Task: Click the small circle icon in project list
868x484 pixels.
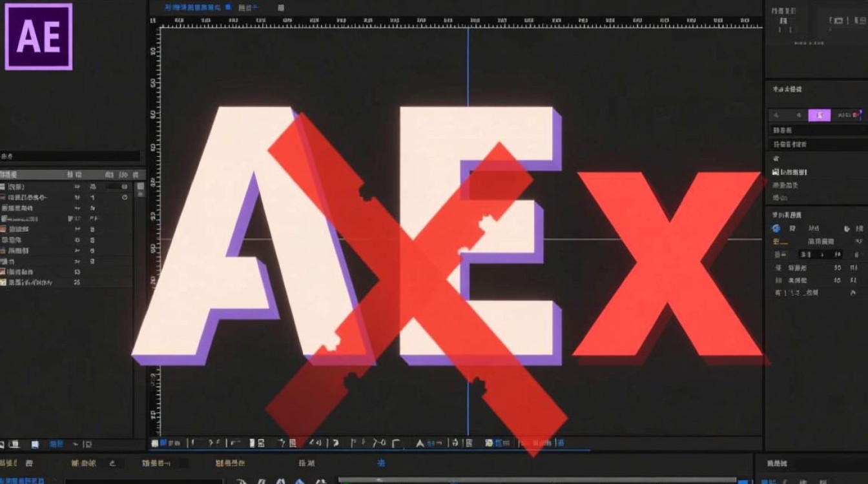Action: (125, 197)
